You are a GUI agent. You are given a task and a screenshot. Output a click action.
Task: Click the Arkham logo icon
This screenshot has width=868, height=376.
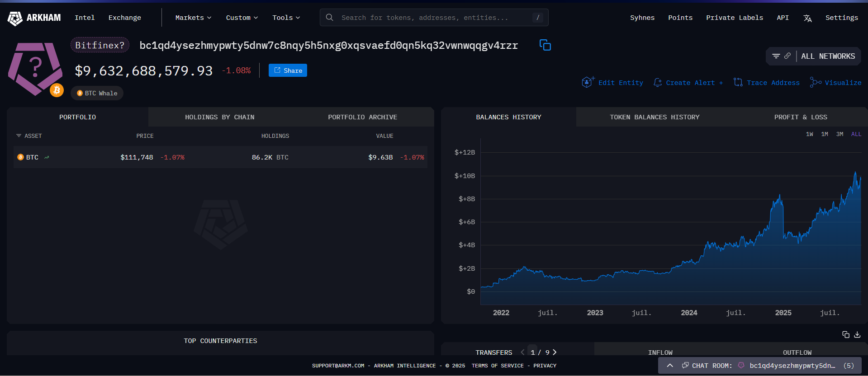pos(15,18)
